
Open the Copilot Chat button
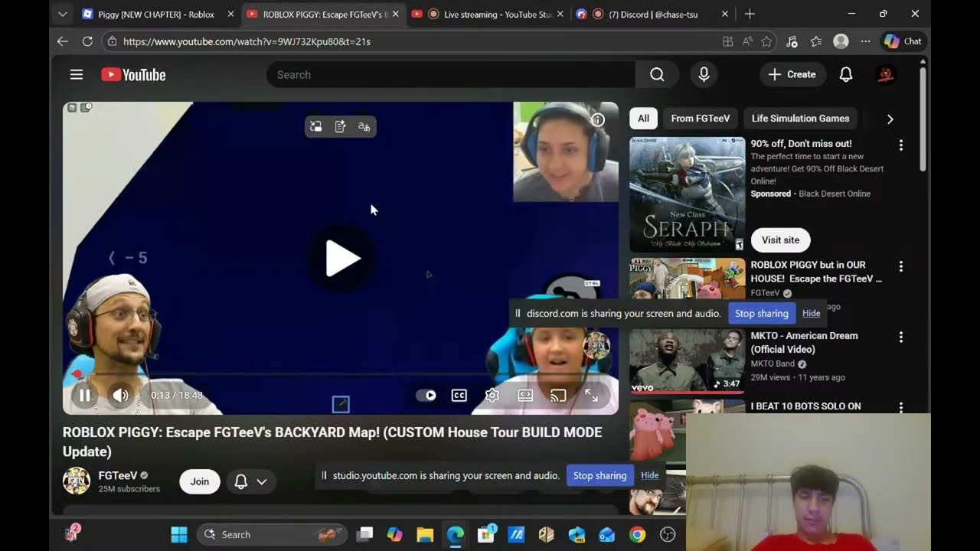[x=903, y=41]
